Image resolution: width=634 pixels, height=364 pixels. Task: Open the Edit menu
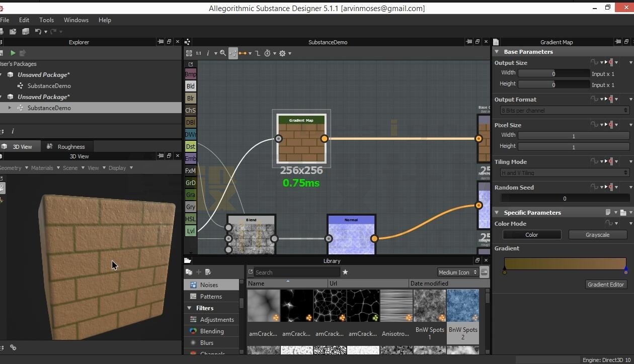[24, 20]
